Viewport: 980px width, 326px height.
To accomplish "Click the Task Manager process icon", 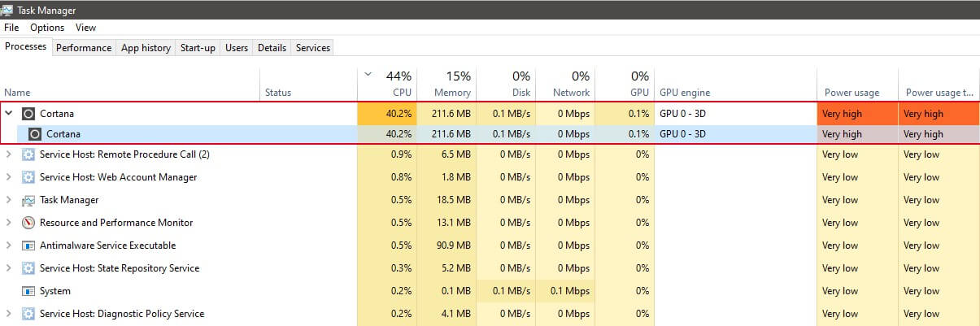I will point(28,200).
